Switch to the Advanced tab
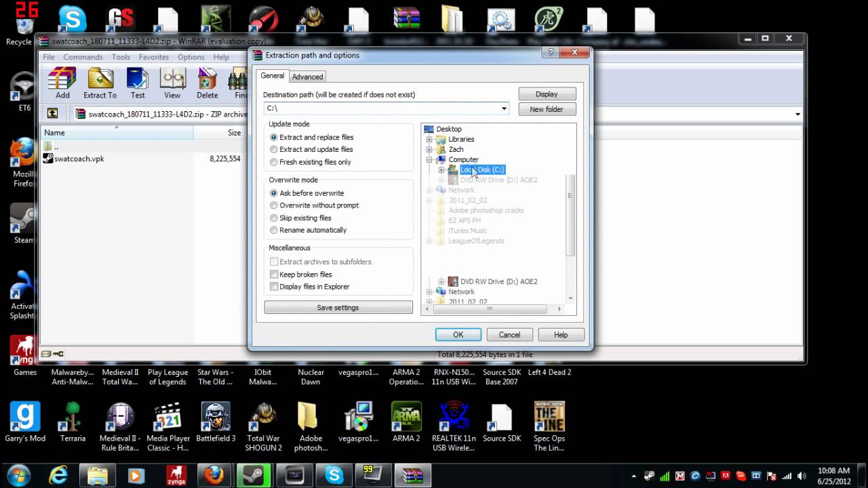This screenshot has width=868, height=488. pyautogui.click(x=308, y=77)
